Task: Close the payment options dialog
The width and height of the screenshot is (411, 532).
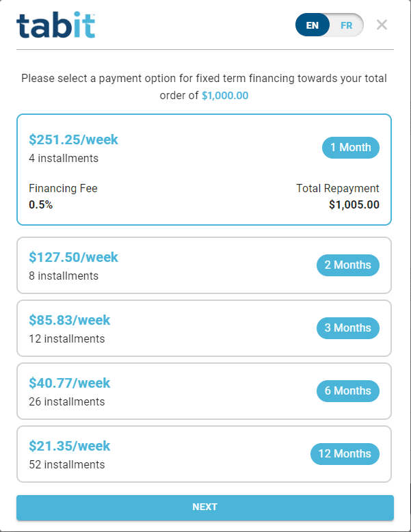Action: pos(382,25)
